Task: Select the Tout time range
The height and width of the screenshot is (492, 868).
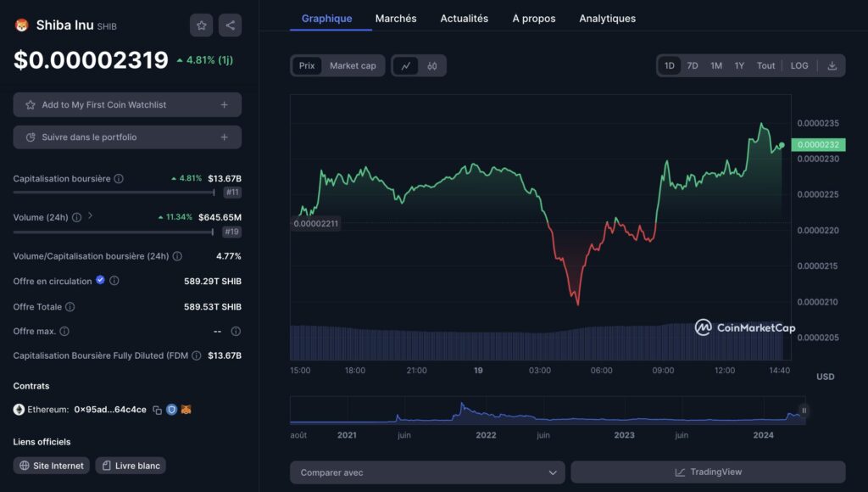Action: click(x=765, y=66)
